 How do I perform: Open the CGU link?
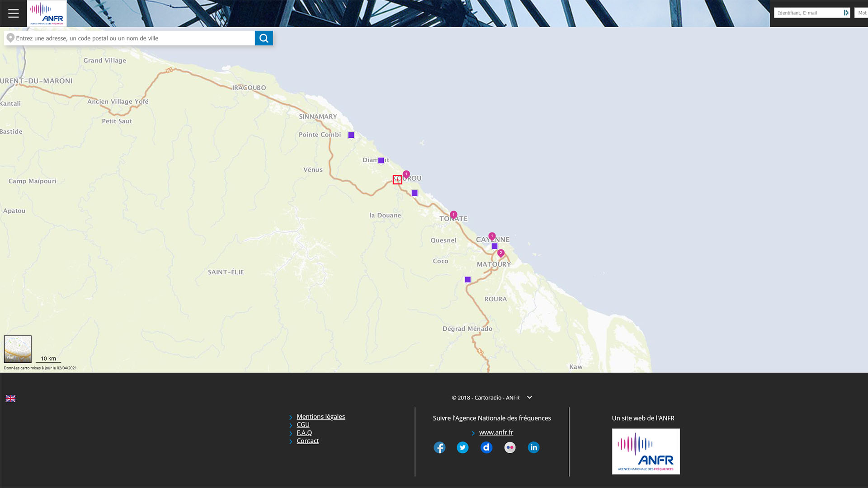point(303,425)
